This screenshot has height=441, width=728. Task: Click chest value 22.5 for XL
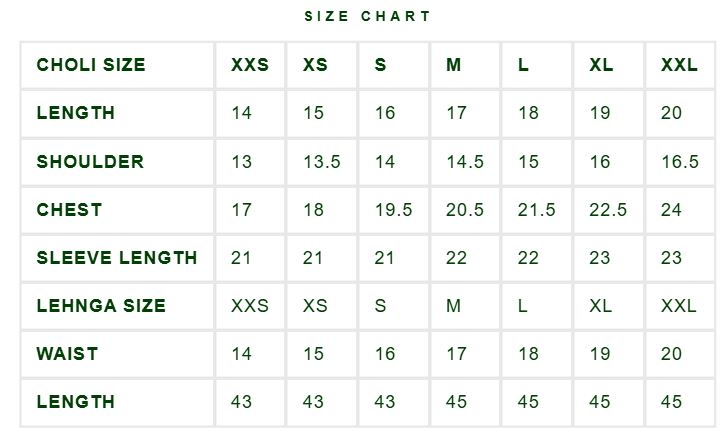(608, 209)
